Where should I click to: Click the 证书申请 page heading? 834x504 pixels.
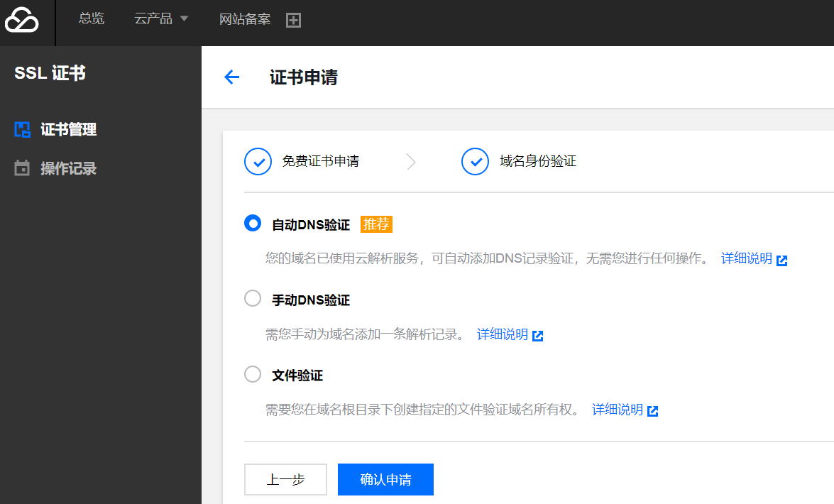pos(304,77)
